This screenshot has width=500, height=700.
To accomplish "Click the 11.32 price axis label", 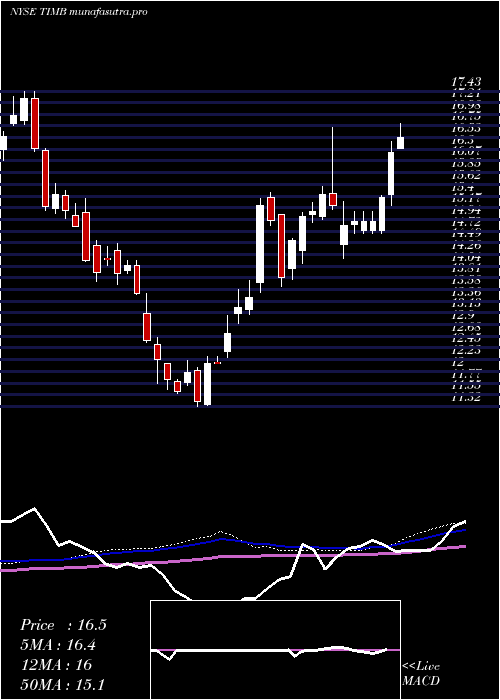I will [x=466, y=397].
